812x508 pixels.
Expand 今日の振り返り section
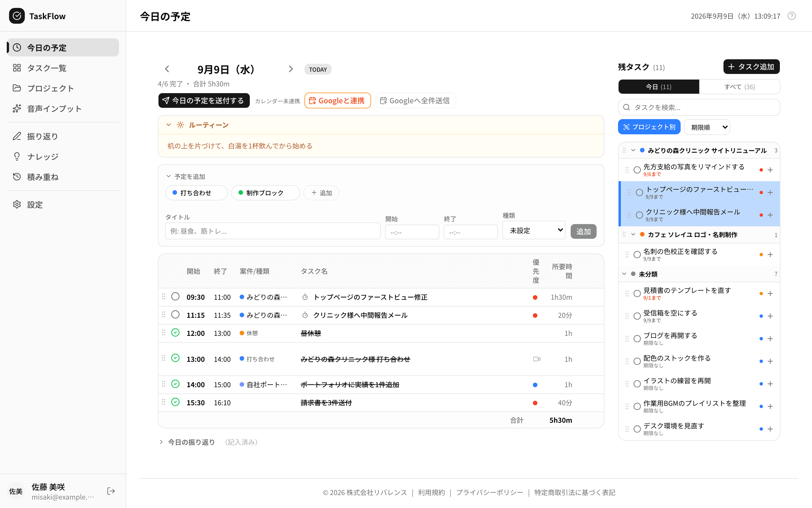point(161,442)
